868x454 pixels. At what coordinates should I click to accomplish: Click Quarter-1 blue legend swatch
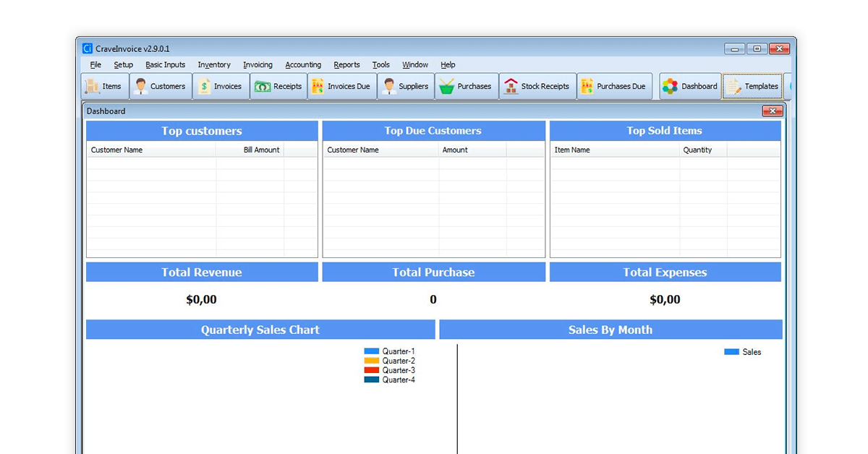(x=372, y=351)
